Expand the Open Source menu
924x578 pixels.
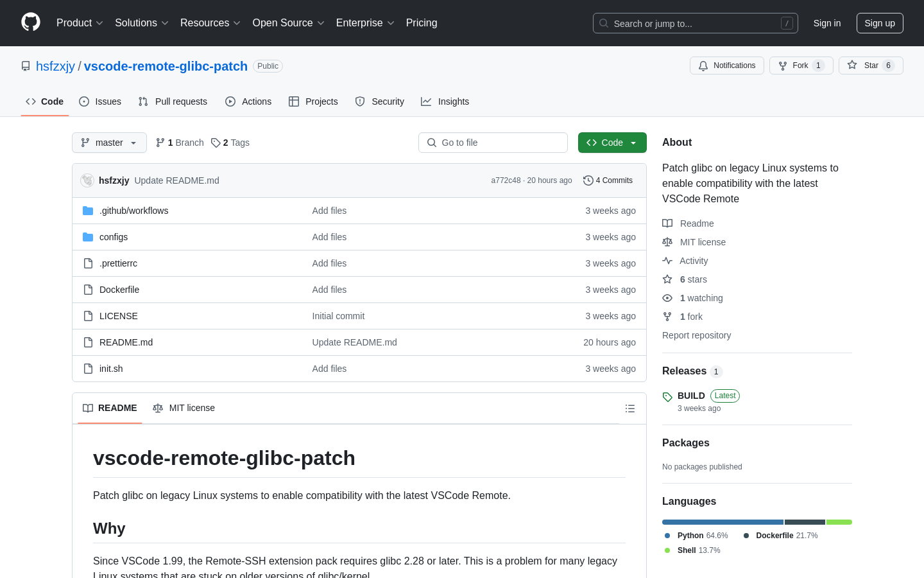point(289,23)
